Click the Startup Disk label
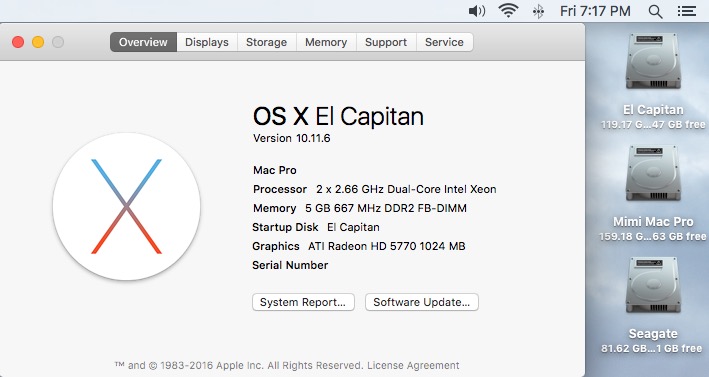 click(x=285, y=227)
